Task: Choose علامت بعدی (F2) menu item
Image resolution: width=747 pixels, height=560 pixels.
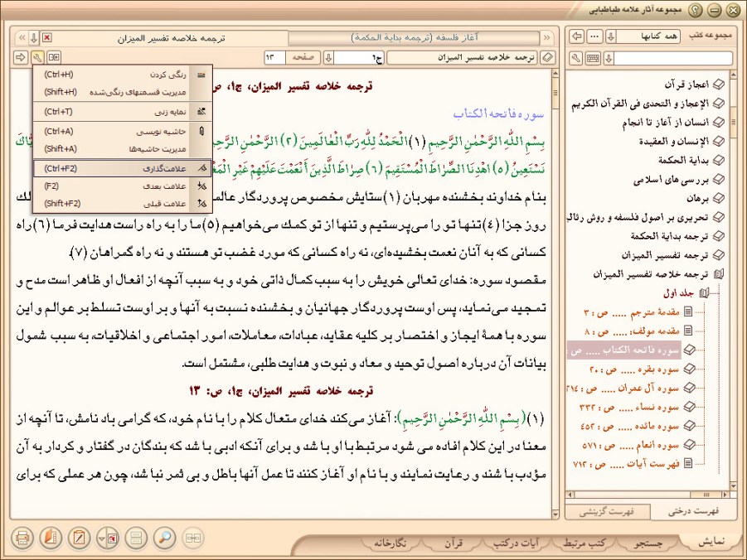Action: pos(123,186)
